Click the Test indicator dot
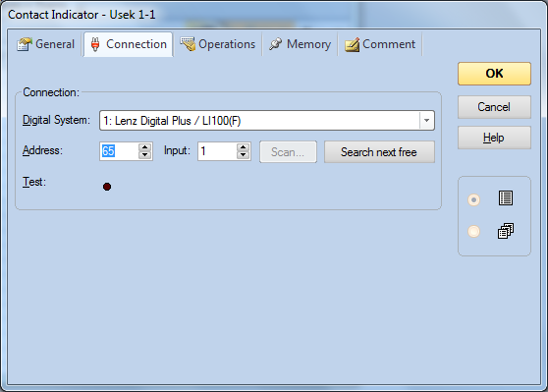 [x=107, y=187]
